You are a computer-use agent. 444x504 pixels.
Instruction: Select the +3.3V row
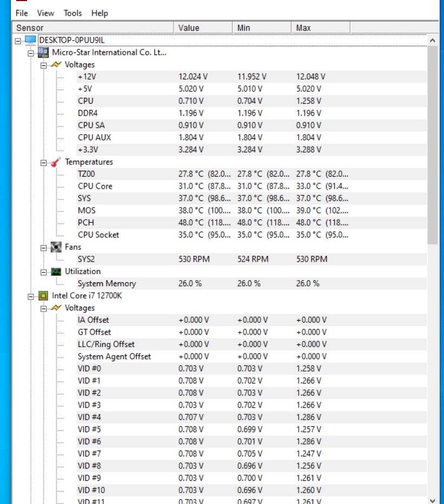pyautogui.click(x=251, y=150)
